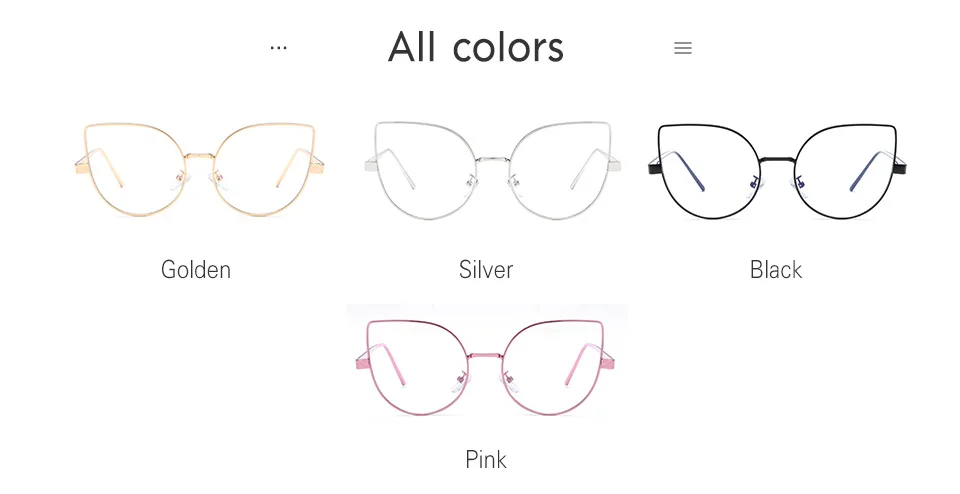Image resolution: width=960 pixels, height=494 pixels.
Task: Click the right lens of Black glasses
Action: (x=846, y=171)
